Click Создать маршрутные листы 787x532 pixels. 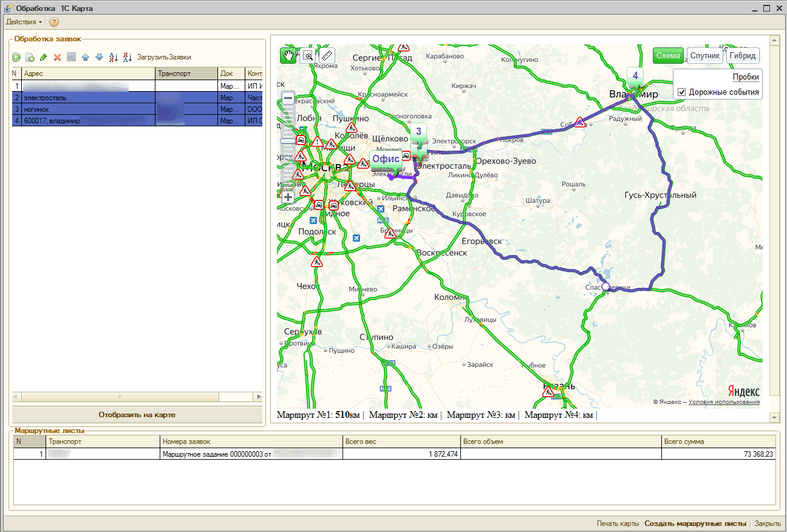[x=695, y=523]
